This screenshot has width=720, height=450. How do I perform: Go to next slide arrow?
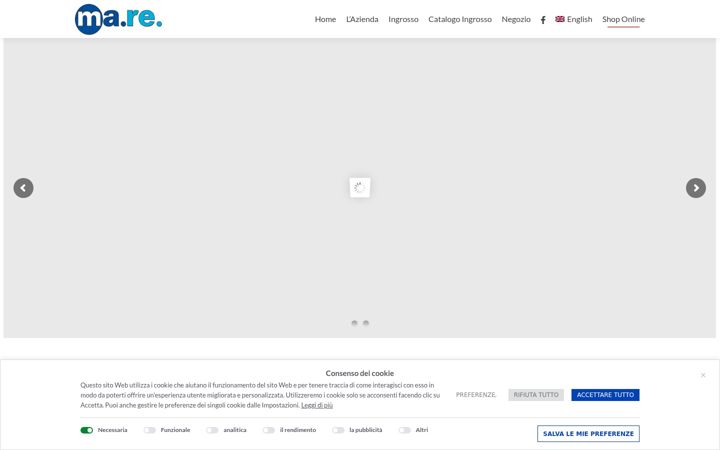[696, 188]
